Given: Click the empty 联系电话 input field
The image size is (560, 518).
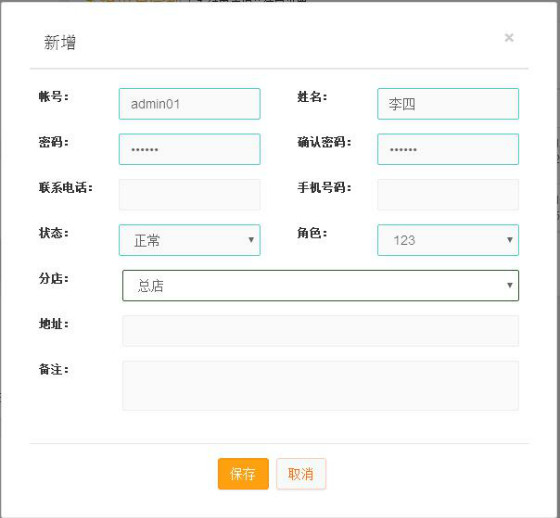Looking at the screenshot, I should (190, 195).
